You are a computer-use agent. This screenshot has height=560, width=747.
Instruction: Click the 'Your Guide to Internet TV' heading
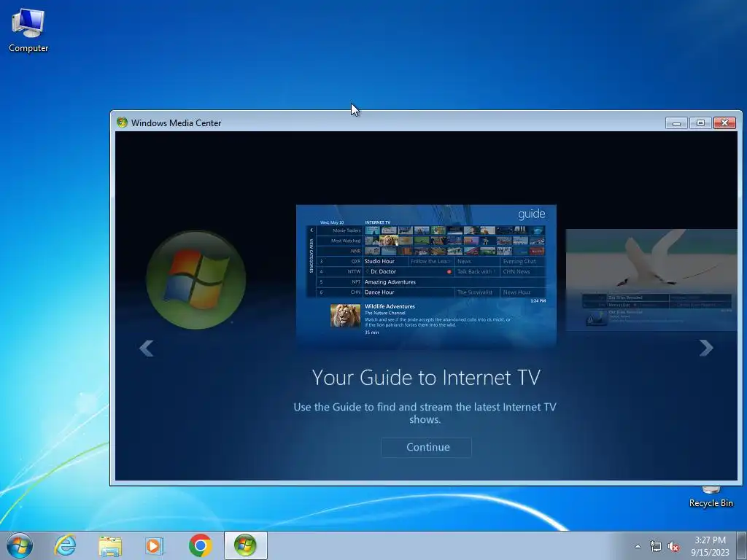point(426,378)
